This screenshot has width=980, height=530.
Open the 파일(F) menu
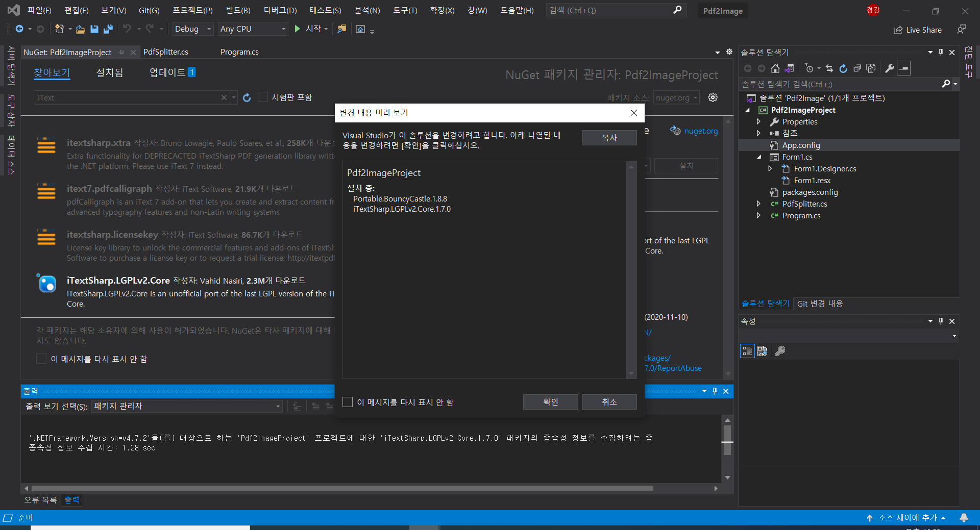(x=39, y=10)
